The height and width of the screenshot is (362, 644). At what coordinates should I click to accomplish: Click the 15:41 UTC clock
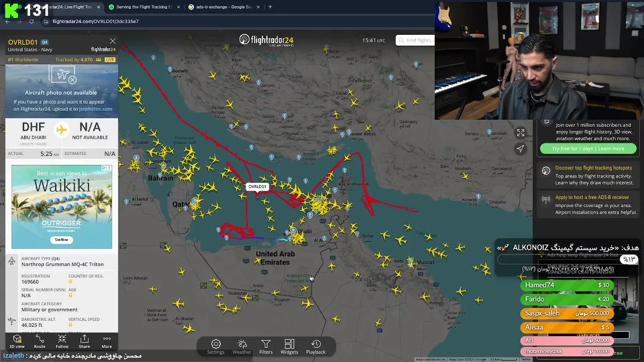coord(373,40)
